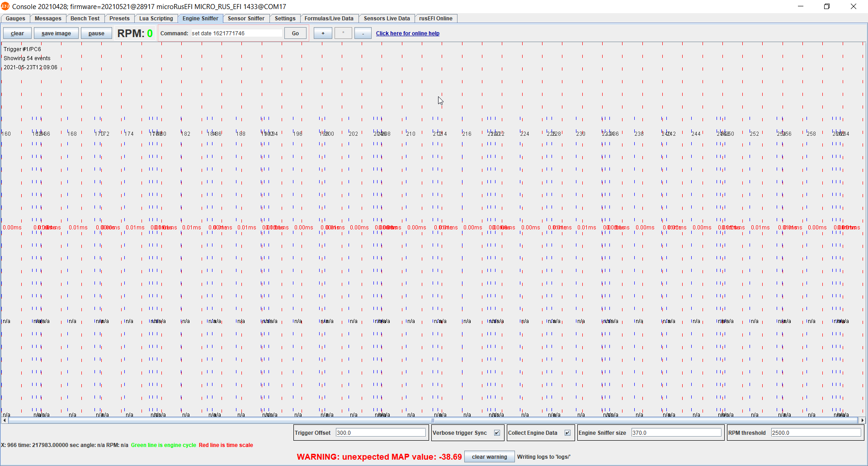Open the rusEFI Online tab

coord(435,19)
